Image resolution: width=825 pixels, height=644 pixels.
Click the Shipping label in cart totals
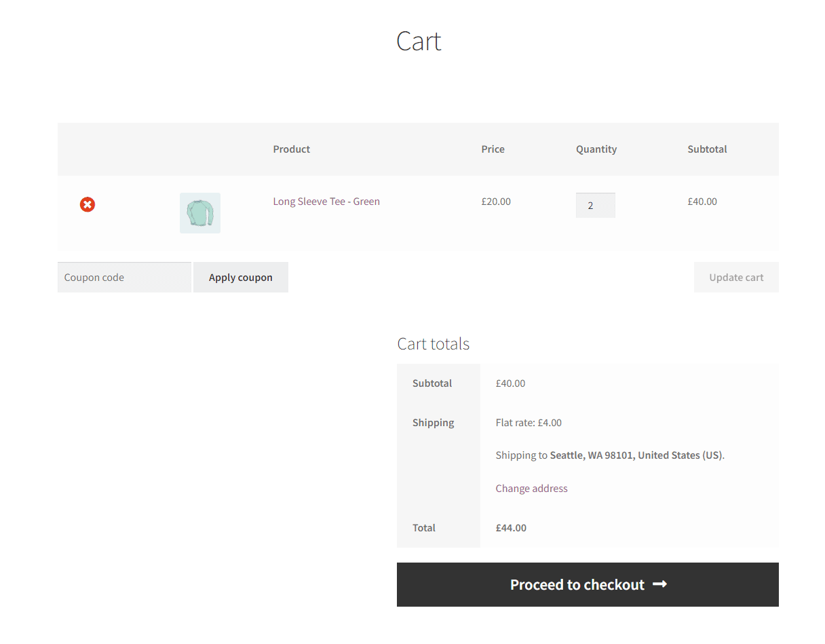(x=434, y=423)
